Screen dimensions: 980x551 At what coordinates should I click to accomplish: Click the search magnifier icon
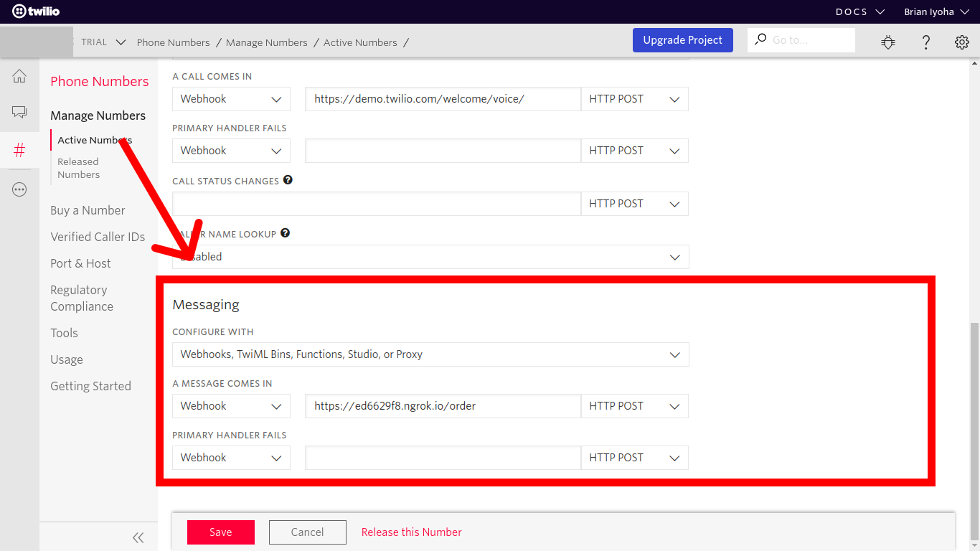pyautogui.click(x=760, y=39)
